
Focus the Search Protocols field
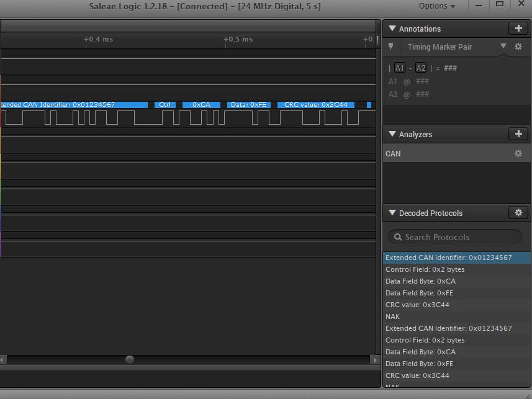(455, 237)
